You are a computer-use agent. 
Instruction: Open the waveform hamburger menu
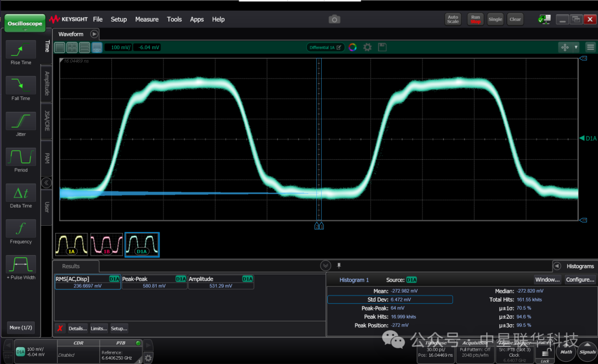pyautogui.click(x=590, y=47)
